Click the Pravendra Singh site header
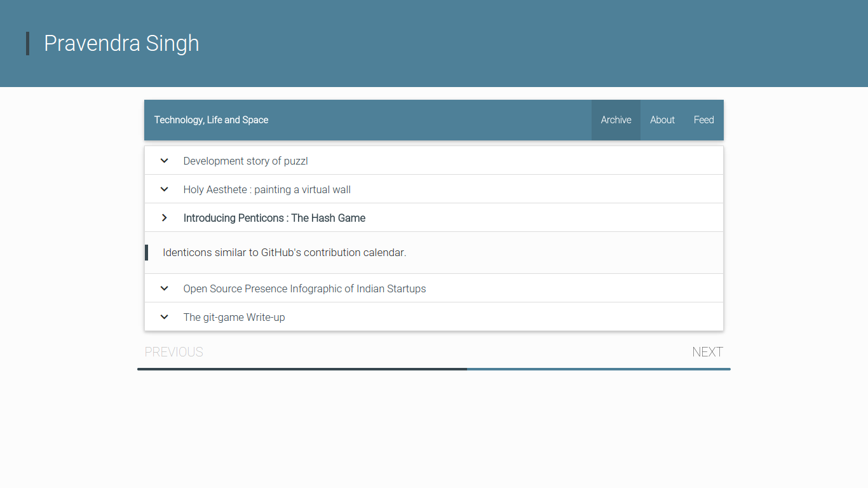 [x=121, y=43]
